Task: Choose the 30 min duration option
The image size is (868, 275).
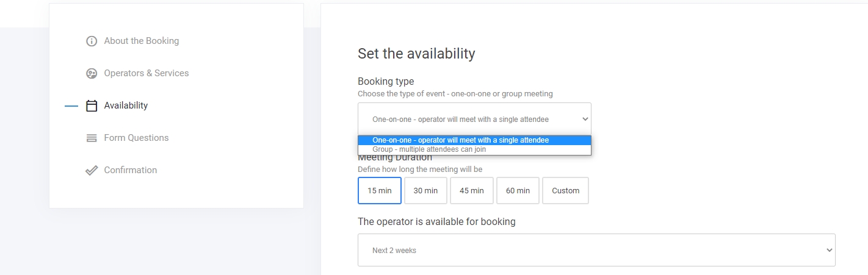Action: tap(425, 190)
